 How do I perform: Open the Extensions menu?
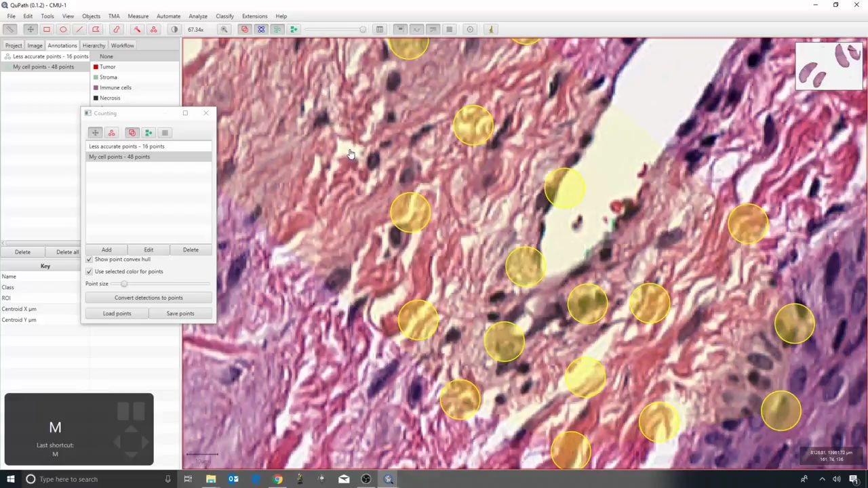pos(254,16)
